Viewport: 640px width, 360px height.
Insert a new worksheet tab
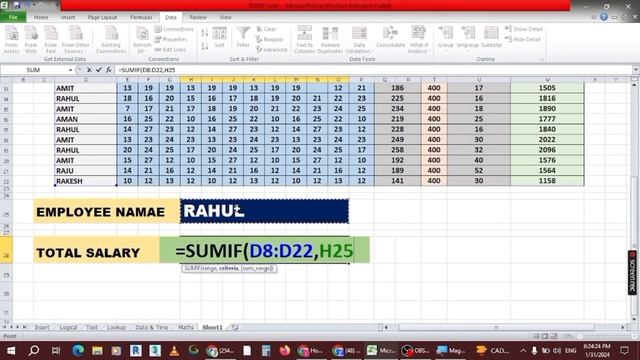[234, 327]
